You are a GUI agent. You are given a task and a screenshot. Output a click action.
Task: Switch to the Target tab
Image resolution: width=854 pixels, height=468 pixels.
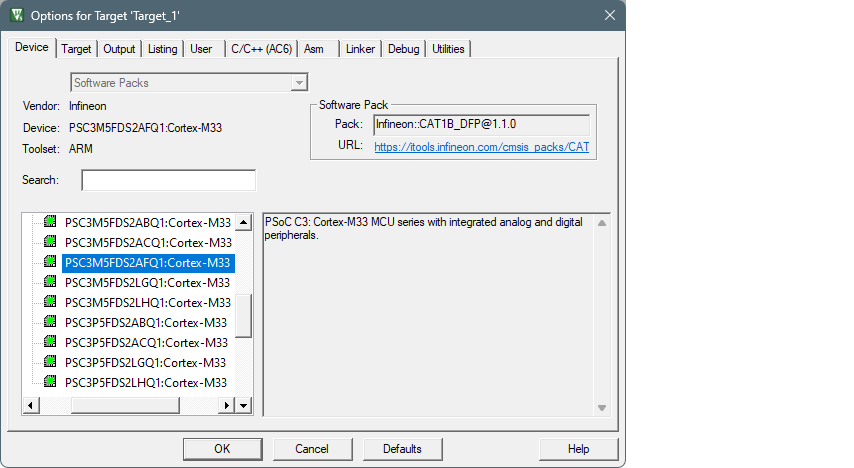[x=76, y=49]
